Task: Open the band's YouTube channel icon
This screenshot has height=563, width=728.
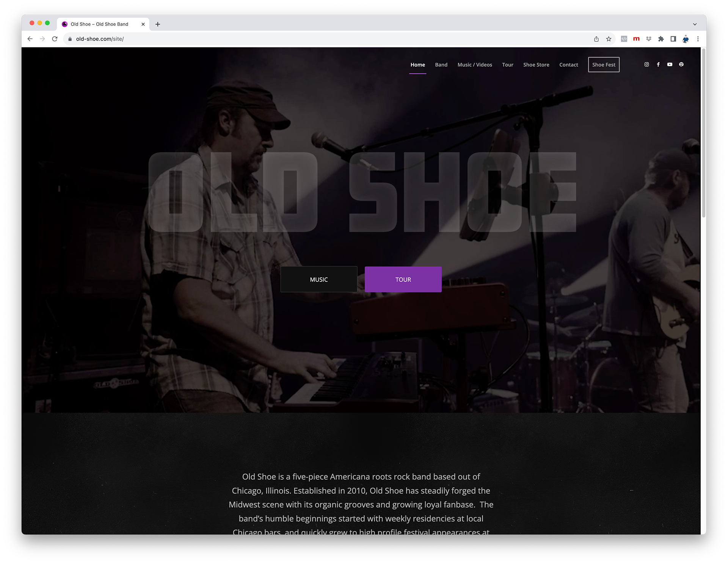Action: [670, 64]
